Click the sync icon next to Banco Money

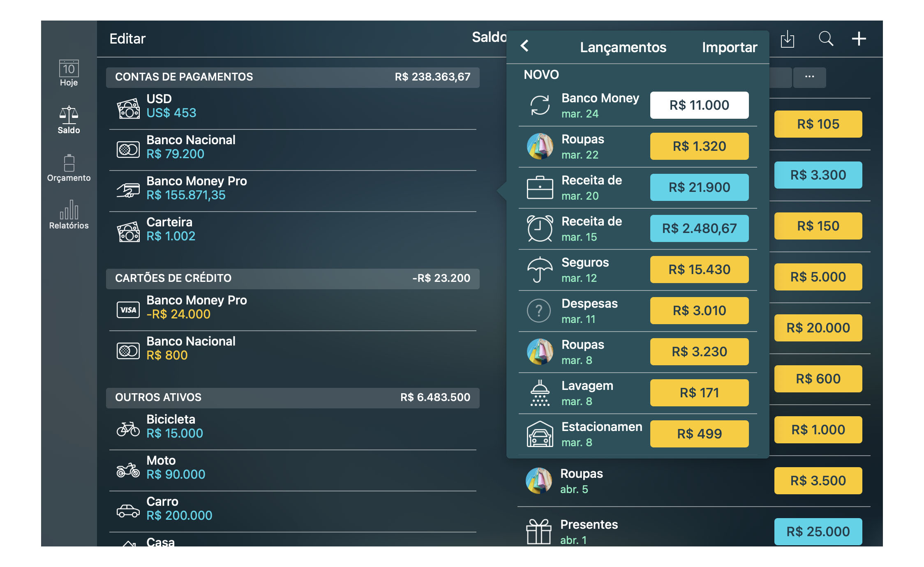tap(540, 105)
